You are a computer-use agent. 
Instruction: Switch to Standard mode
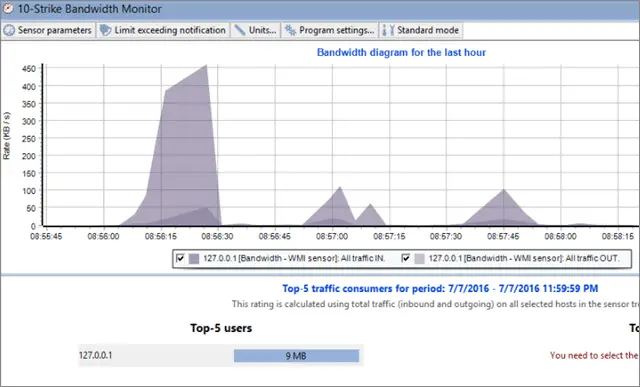click(x=421, y=30)
